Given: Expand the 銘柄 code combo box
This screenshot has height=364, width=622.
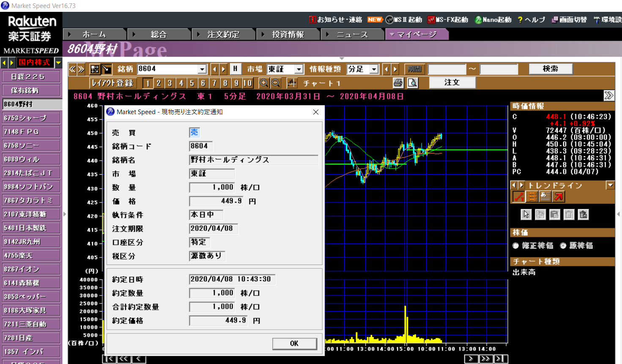Looking at the screenshot, I should point(202,69).
